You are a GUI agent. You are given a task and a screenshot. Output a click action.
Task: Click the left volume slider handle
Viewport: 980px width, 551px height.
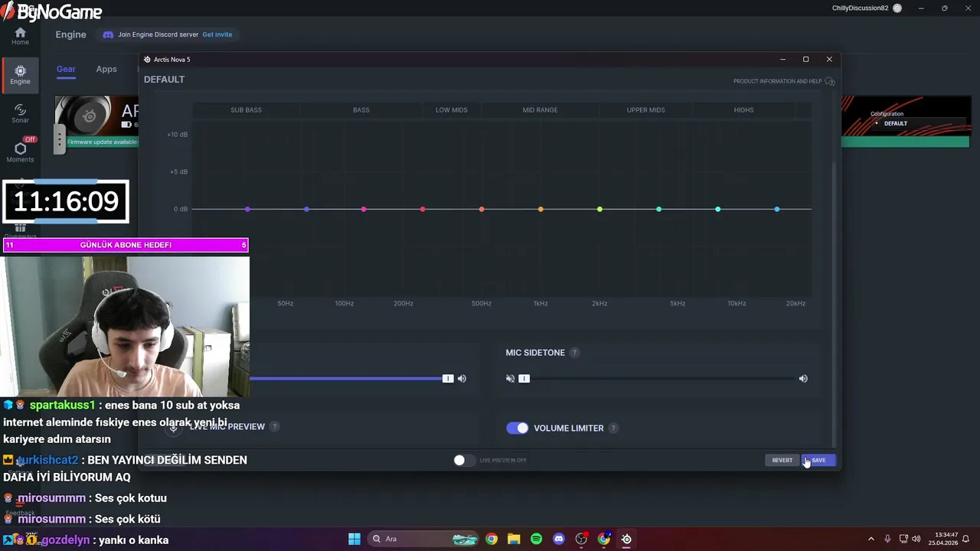pyautogui.click(x=448, y=379)
